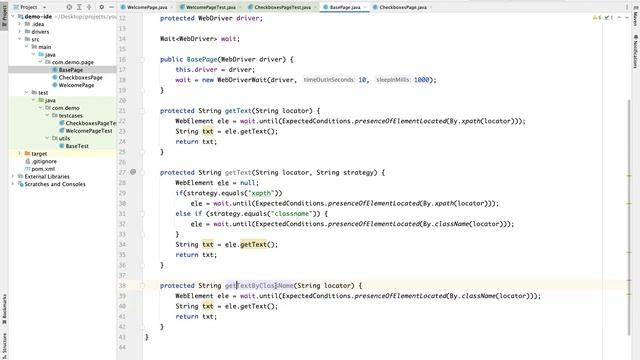The height and width of the screenshot is (360, 640).
Task: Expand Scratches and Consoles node
Action: click(x=13, y=184)
